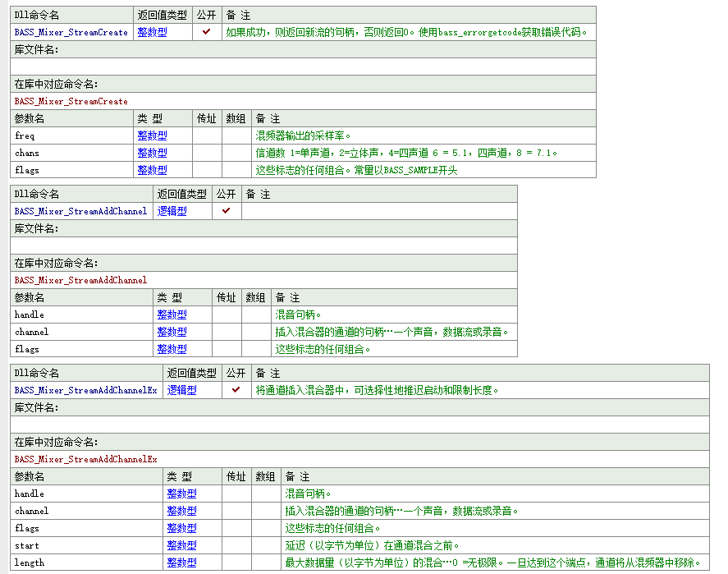This screenshot has height=574, width=728.
Task: Open the 整数型 type of length parameter
Action: 181,563
